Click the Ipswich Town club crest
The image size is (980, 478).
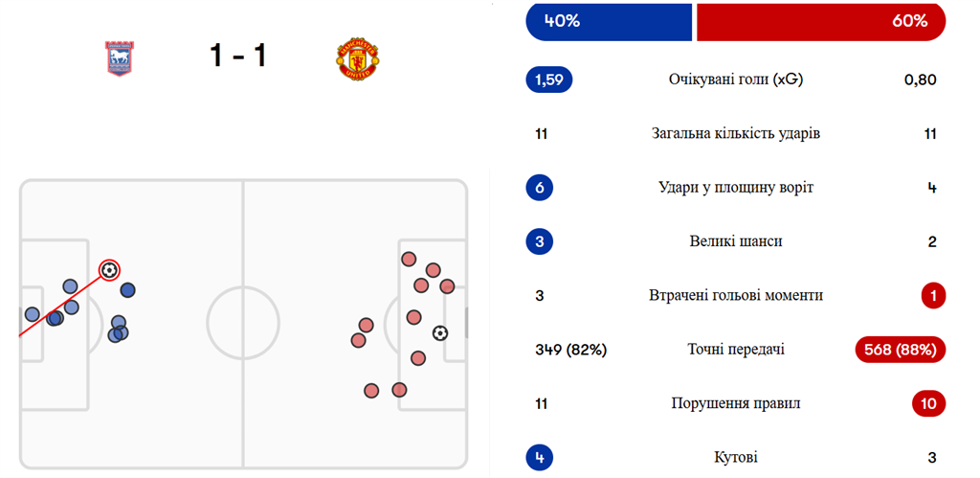(x=121, y=58)
